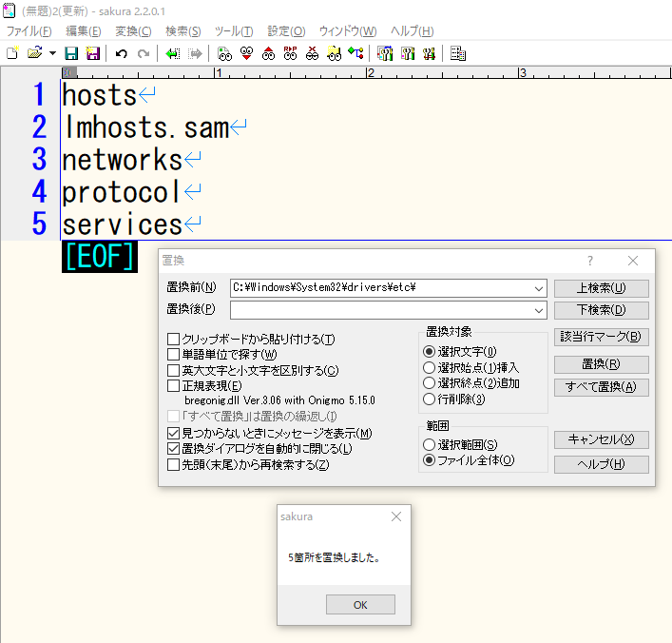The image size is (672, 643).
Task: Select ファイル全体(O) range radio
Action: pos(429,460)
